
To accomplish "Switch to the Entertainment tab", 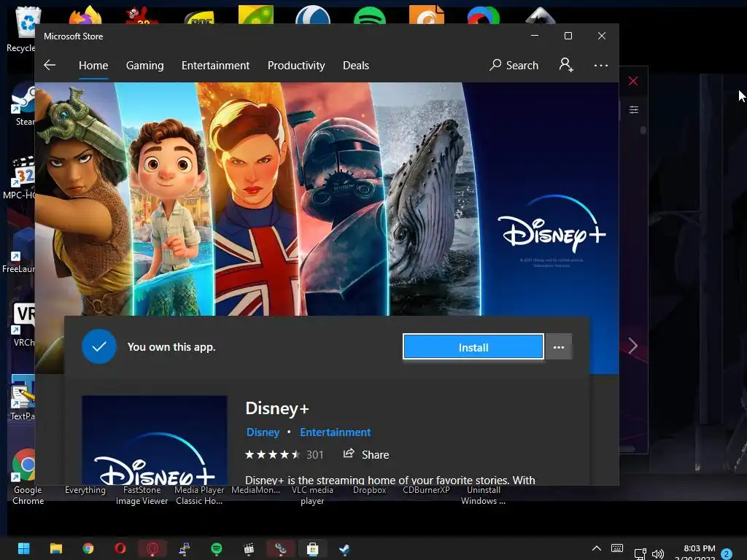I will 215,65.
